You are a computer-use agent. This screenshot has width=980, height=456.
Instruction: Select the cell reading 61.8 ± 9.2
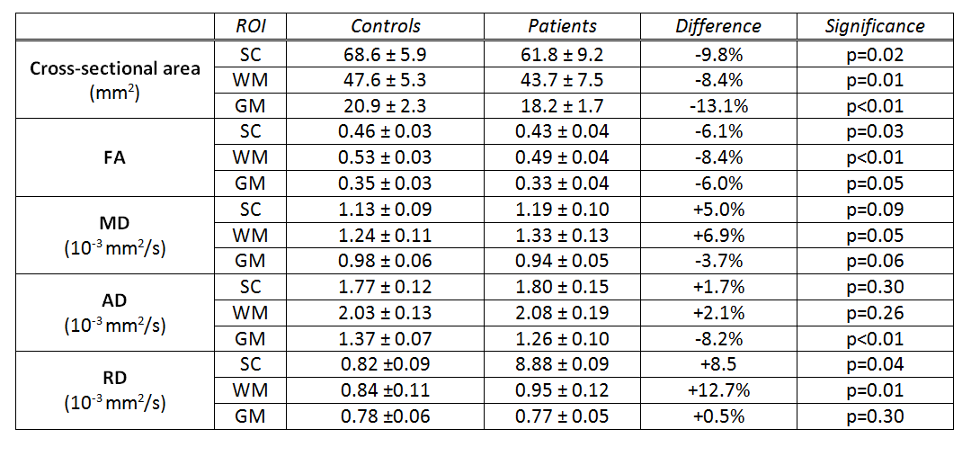561,54
